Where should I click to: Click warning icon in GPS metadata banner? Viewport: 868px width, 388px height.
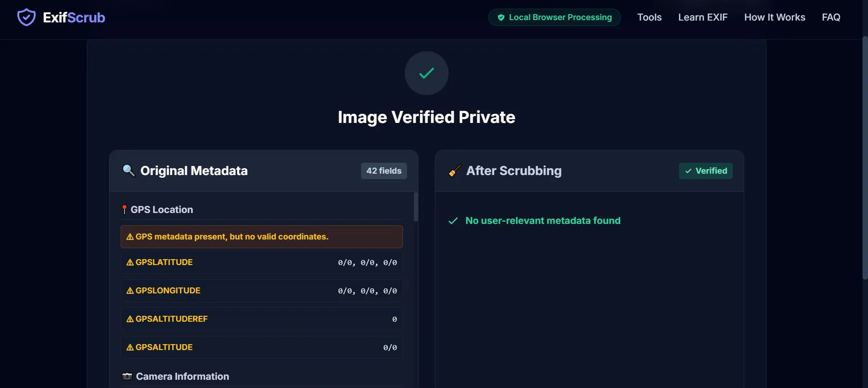point(130,237)
